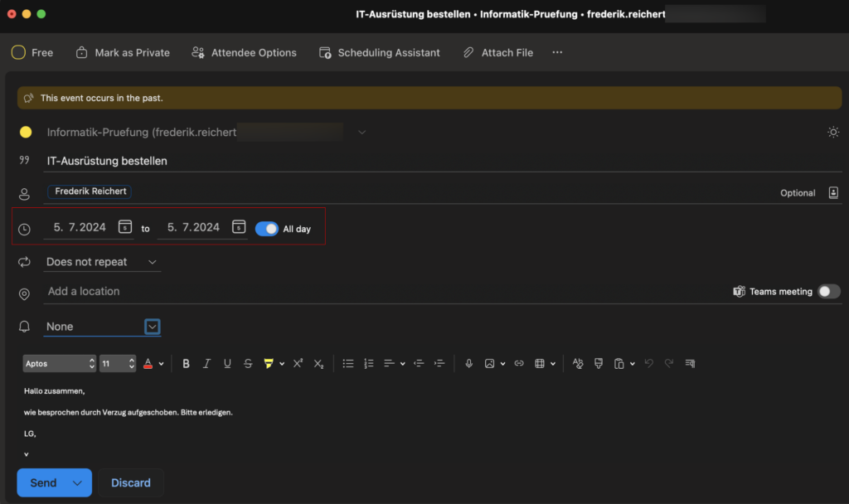Click the microphone dictate icon
Screen dimensions: 849x504
(x=468, y=363)
